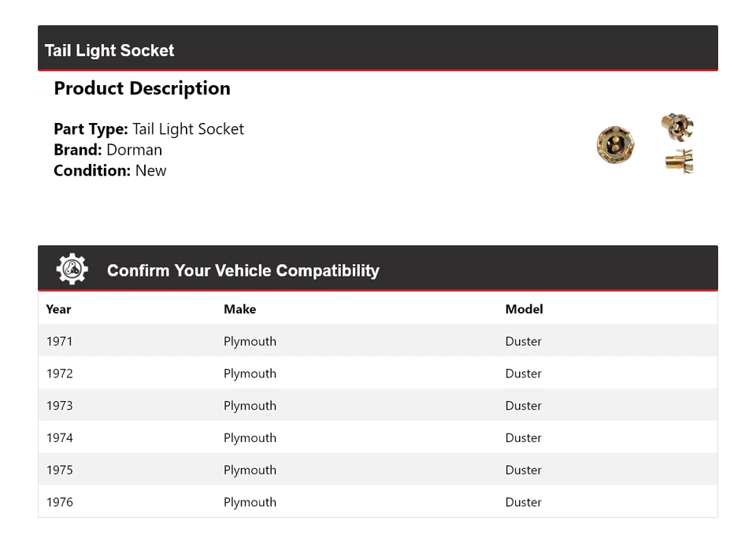Click the gear icon beside Confirm Your Vehicle Compatibility
Viewport: 756px width, 543px height.
[72, 270]
